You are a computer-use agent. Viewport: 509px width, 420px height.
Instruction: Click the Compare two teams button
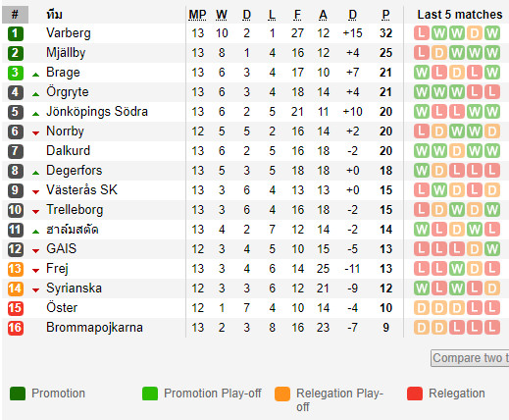[x=470, y=358]
